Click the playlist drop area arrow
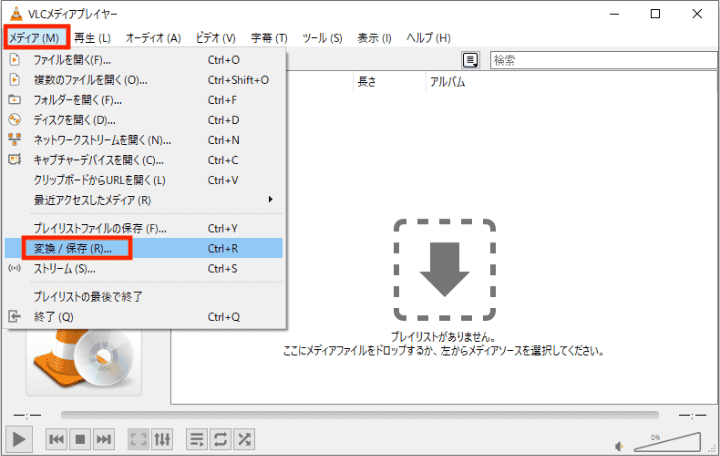This screenshot has height=456, width=720. click(444, 270)
